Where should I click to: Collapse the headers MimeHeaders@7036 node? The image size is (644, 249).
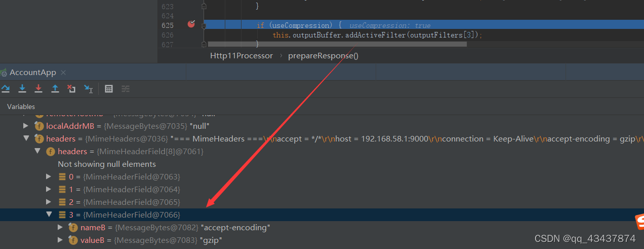click(x=26, y=138)
